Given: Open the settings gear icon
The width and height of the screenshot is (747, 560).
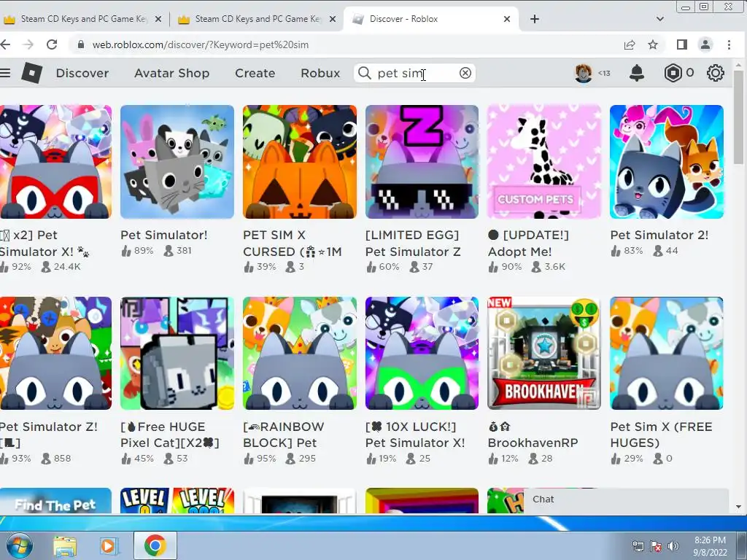Looking at the screenshot, I should [x=715, y=73].
